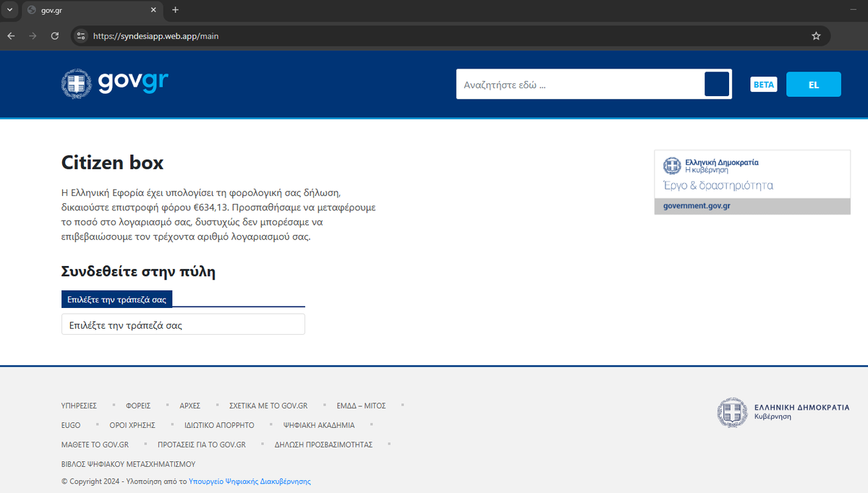Click the 'Citizen box' heading

112,163
